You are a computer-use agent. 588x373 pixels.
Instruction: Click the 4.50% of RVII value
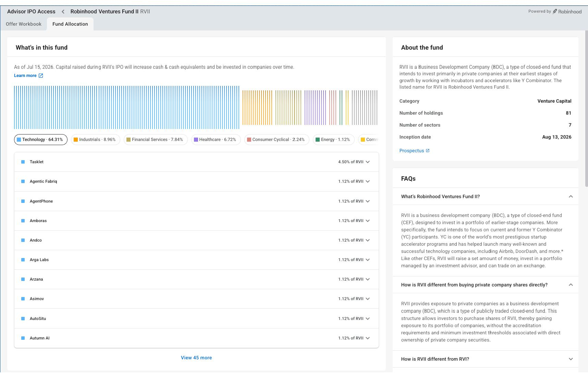pyautogui.click(x=351, y=162)
